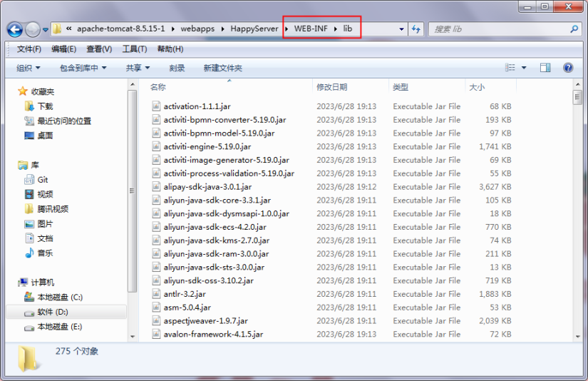This screenshot has height=381, width=588.
Task: Click the search lib input field
Action: 499,29
